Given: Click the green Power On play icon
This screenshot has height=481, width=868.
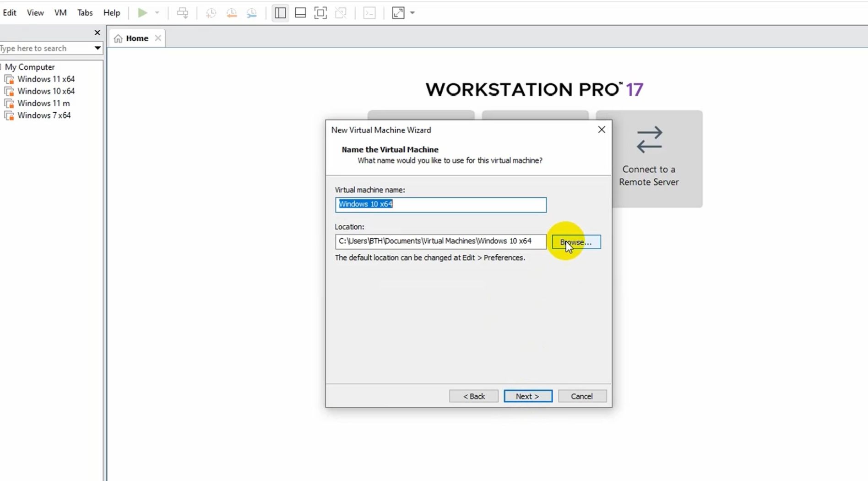Looking at the screenshot, I should pyautogui.click(x=142, y=13).
